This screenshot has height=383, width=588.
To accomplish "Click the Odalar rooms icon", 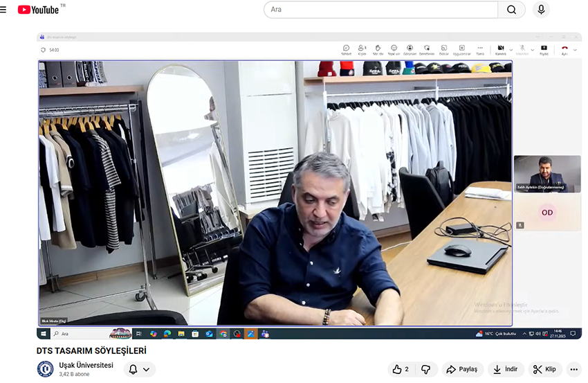I will tap(443, 49).
